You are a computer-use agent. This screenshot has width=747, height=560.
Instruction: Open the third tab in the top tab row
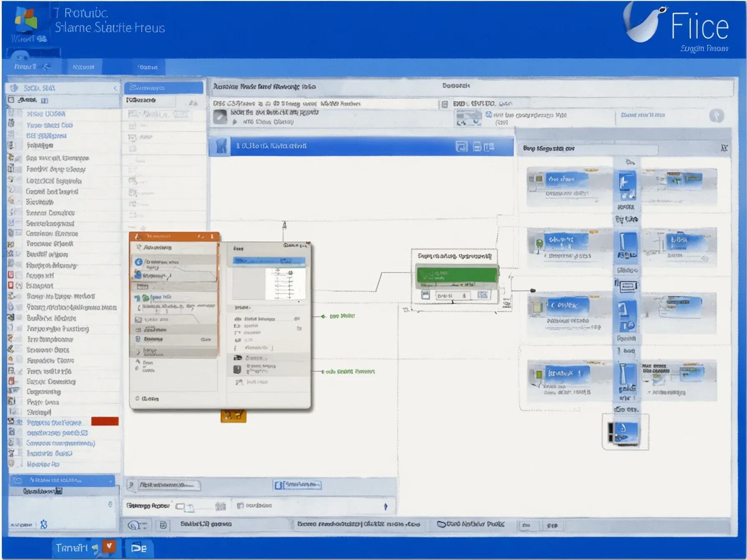[148, 67]
